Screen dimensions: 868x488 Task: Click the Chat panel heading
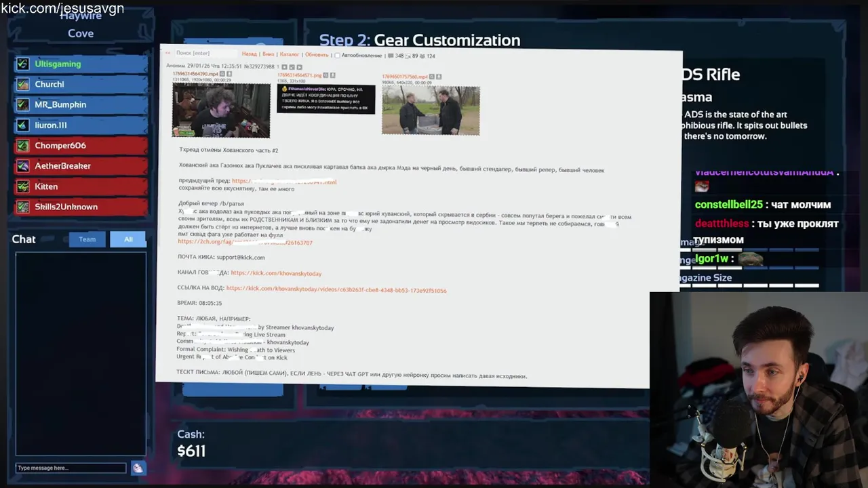coord(24,239)
